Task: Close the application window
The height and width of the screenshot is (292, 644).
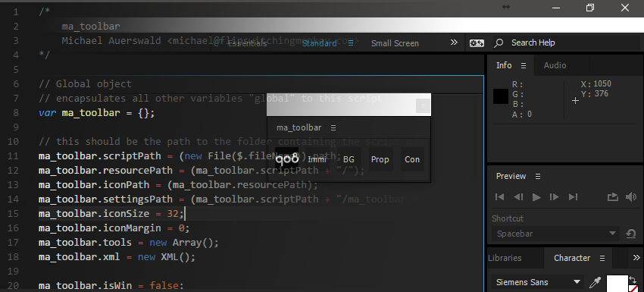Action: tap(625, 8)
